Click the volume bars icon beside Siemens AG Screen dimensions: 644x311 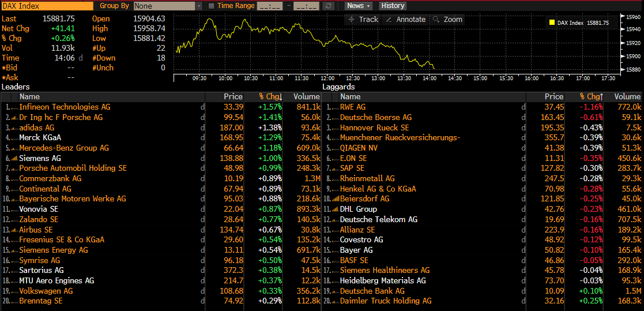(x=14, y=158)
